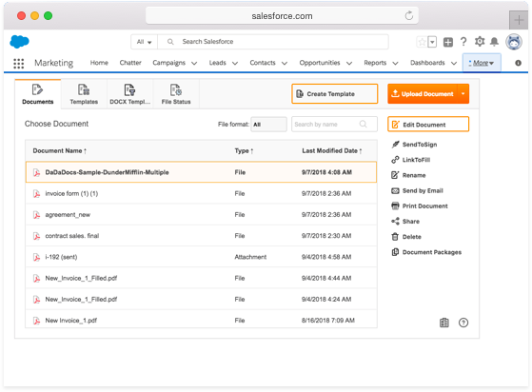The width and height of the screenshot is (532, 392).
Task: Click the info icon right of More
Action: click(x=518, y=63)
